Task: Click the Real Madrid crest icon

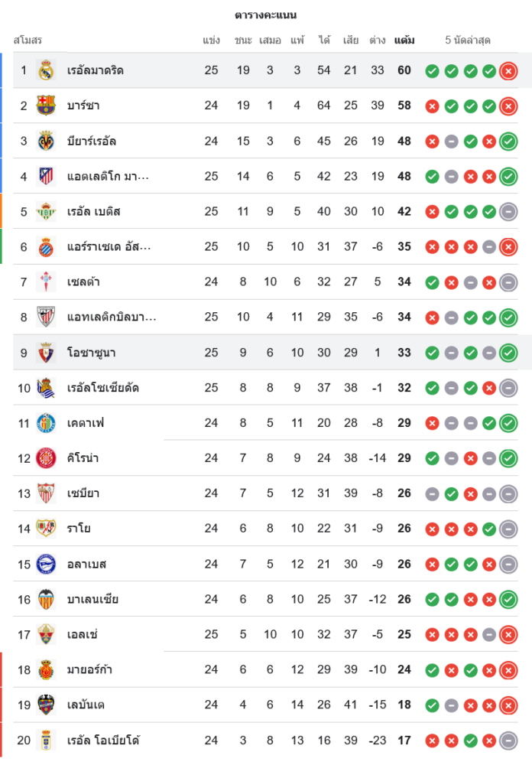Action: pyautogui.click(x=46, y=70)
